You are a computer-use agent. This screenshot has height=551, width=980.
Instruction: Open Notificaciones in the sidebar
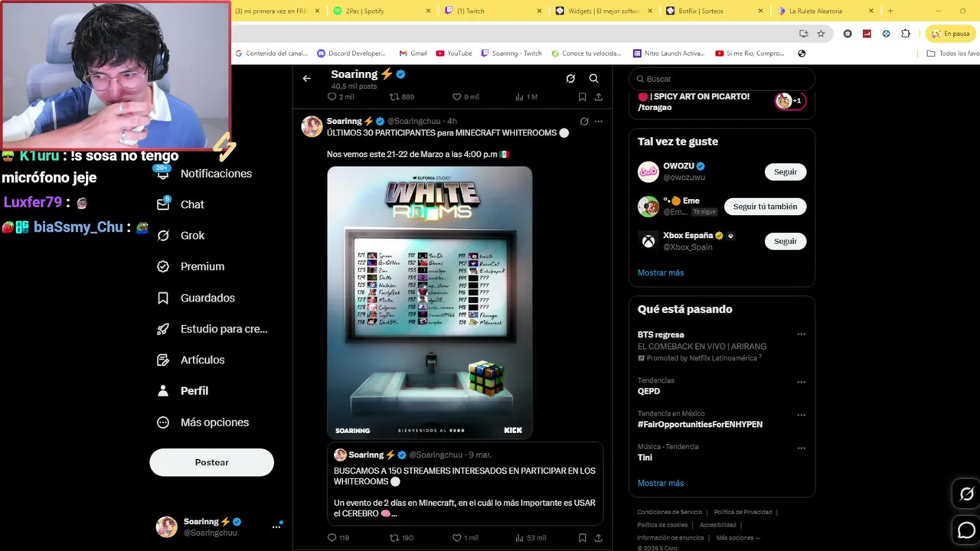(204, 174)
